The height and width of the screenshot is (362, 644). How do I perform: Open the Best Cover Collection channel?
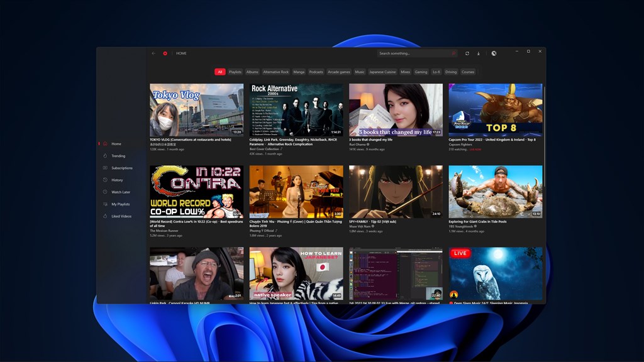tap(264, 149)
